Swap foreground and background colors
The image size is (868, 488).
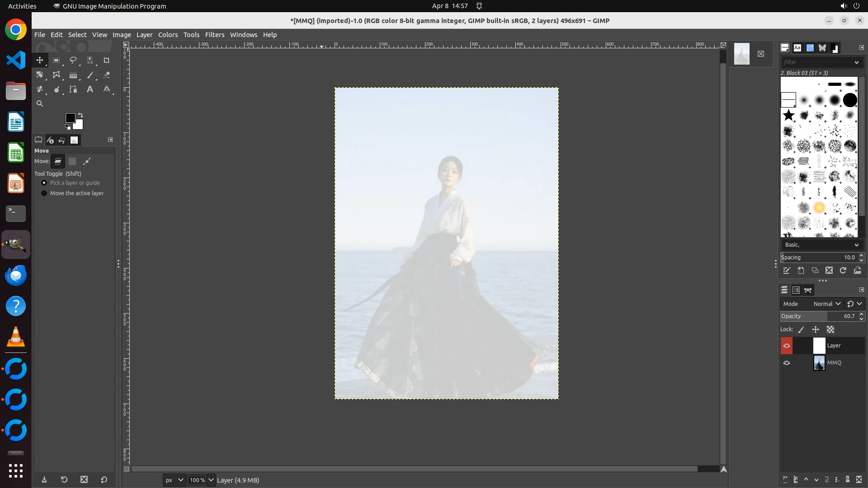80,115
